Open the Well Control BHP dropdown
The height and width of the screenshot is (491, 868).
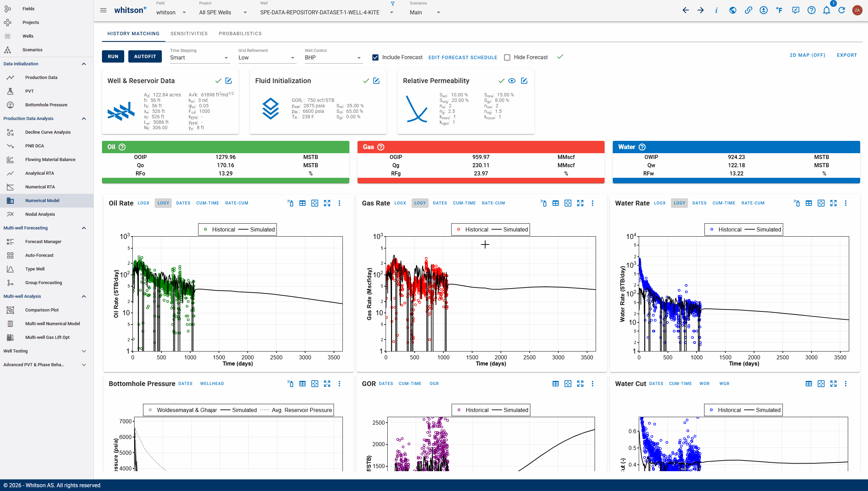coord(333,57)
